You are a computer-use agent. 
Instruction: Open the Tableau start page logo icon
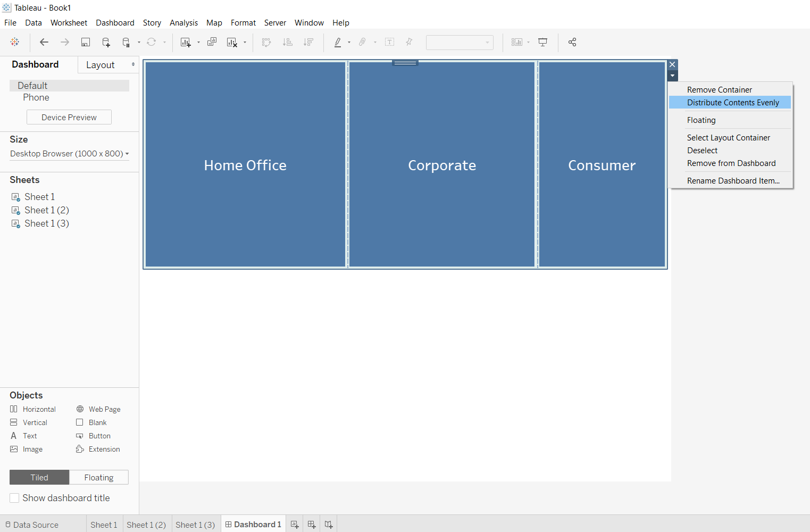(15, 42)
